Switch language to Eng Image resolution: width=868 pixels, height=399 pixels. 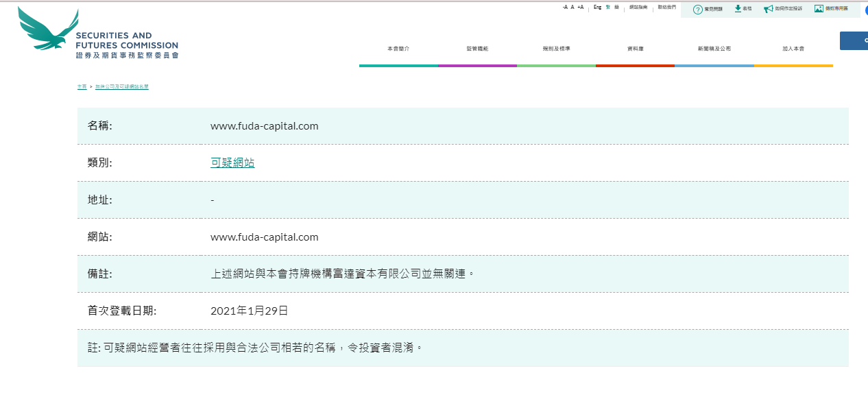point(597,7)
